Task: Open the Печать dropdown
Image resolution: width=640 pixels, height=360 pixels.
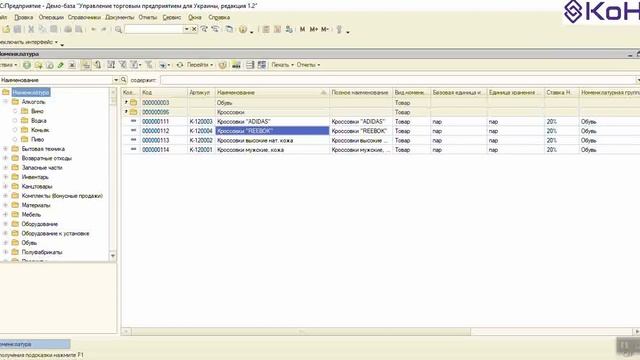Action: (282, 65)
